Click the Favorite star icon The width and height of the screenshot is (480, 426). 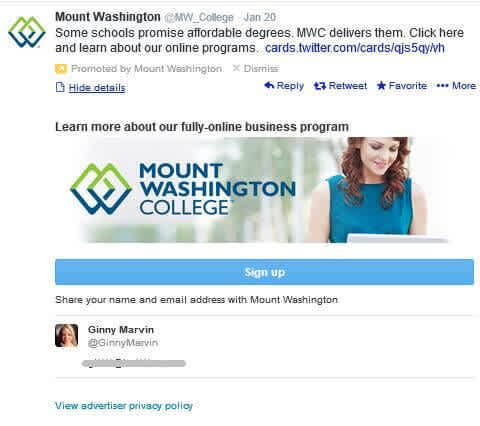click(381, 86)
